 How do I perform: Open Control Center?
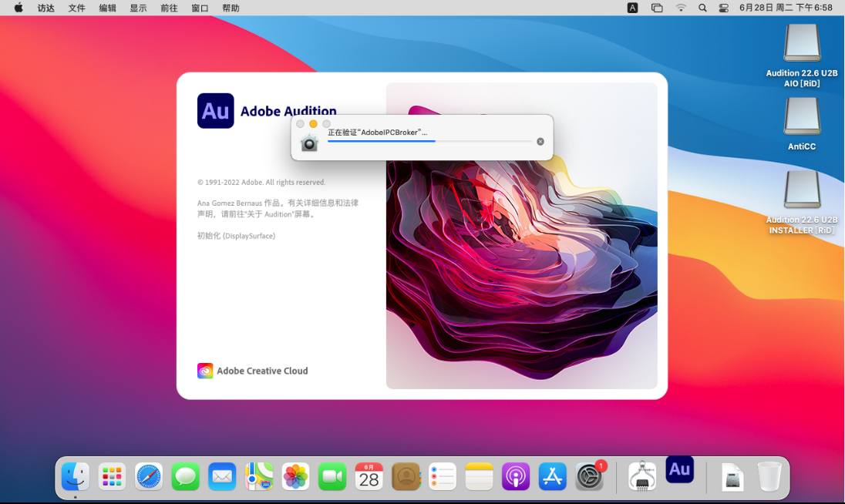724,8
